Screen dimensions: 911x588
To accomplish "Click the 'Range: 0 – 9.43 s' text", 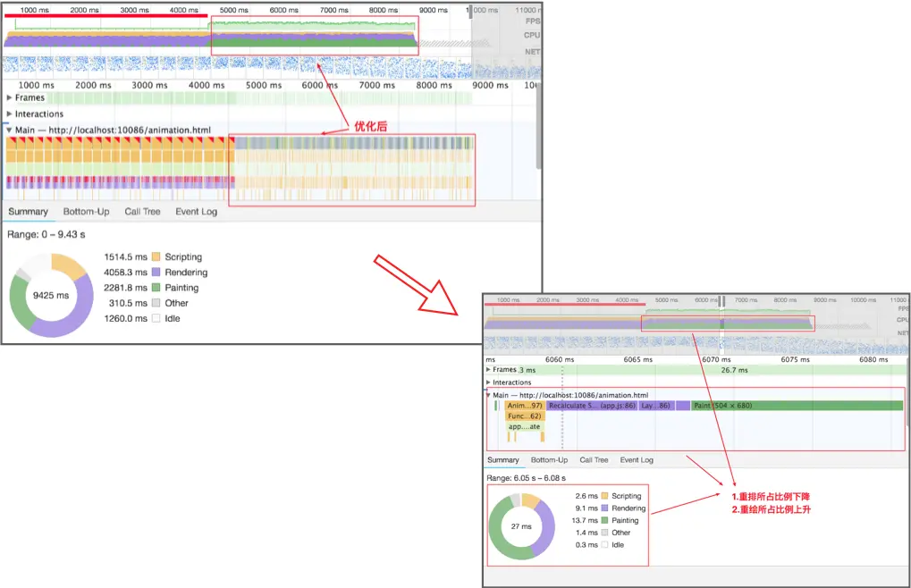I will pyautogui.click(x=46, y=234).
